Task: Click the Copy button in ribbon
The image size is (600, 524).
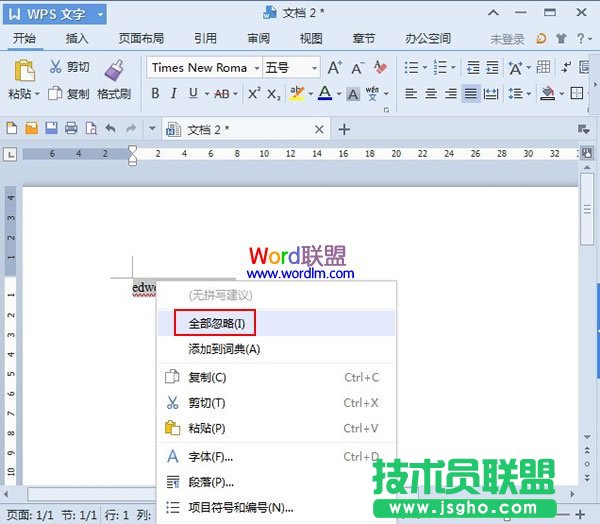Action: (x=69, y=94)
